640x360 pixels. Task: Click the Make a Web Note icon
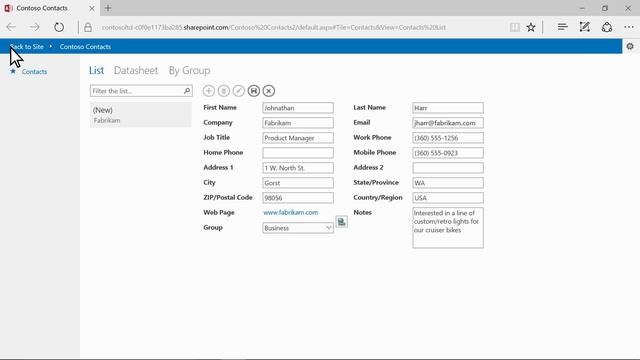click(584, 27)
